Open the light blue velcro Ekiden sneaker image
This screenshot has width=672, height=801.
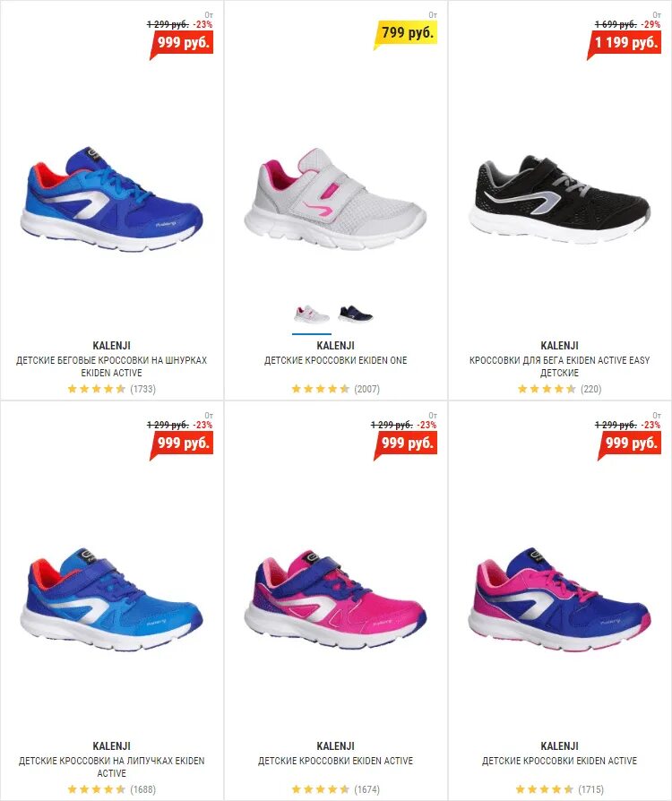pos(111,599)
